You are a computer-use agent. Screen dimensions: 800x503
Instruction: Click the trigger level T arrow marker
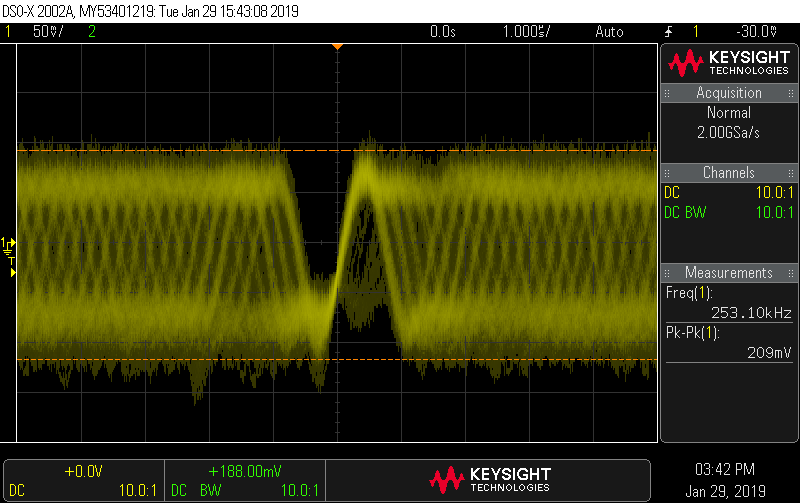click(13, 272)
